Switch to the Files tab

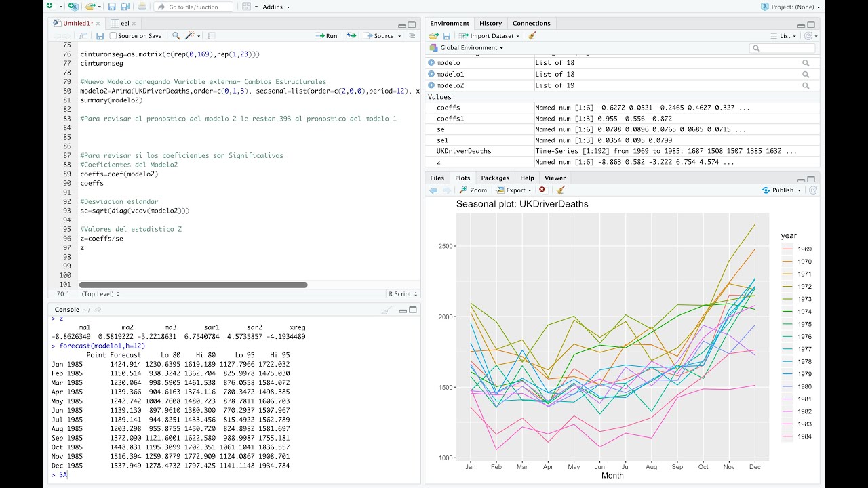pyautogui.click(x=437, y=178)
